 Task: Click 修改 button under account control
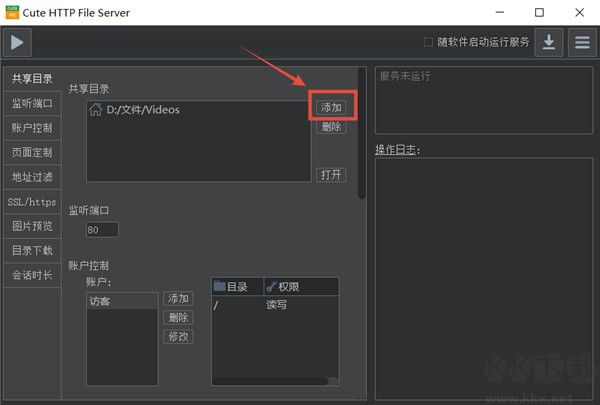178,337
